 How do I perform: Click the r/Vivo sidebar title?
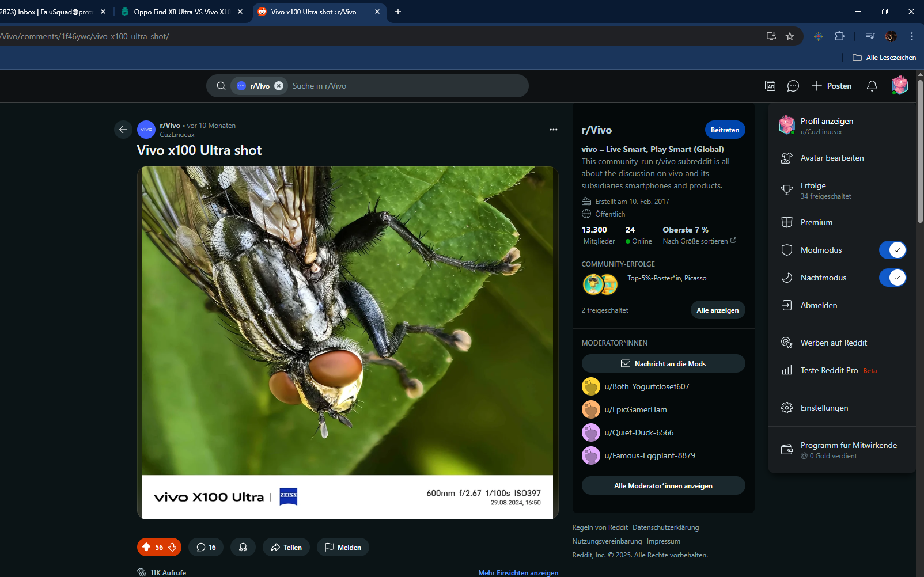coord(597,130)
